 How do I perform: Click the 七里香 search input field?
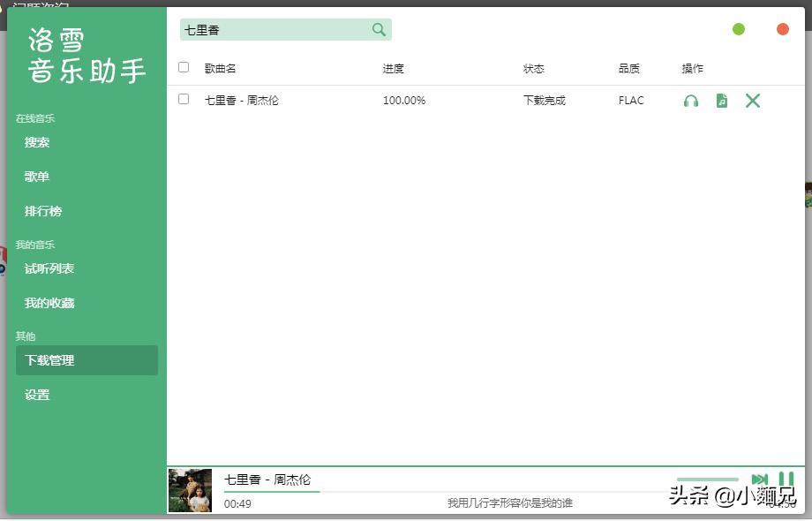274,29
